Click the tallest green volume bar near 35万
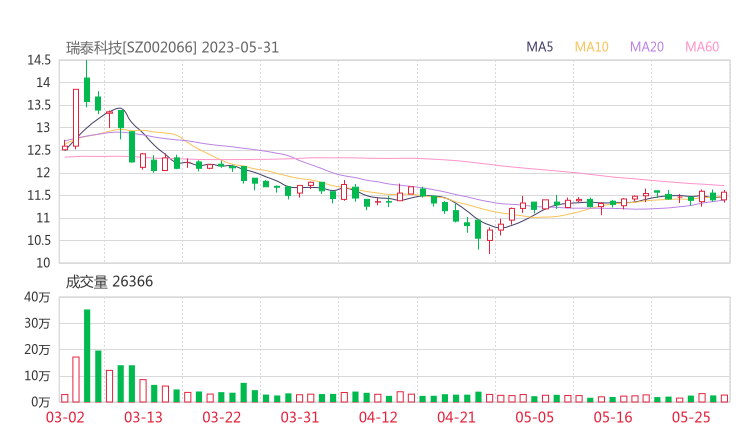 [x=87, y=356]
